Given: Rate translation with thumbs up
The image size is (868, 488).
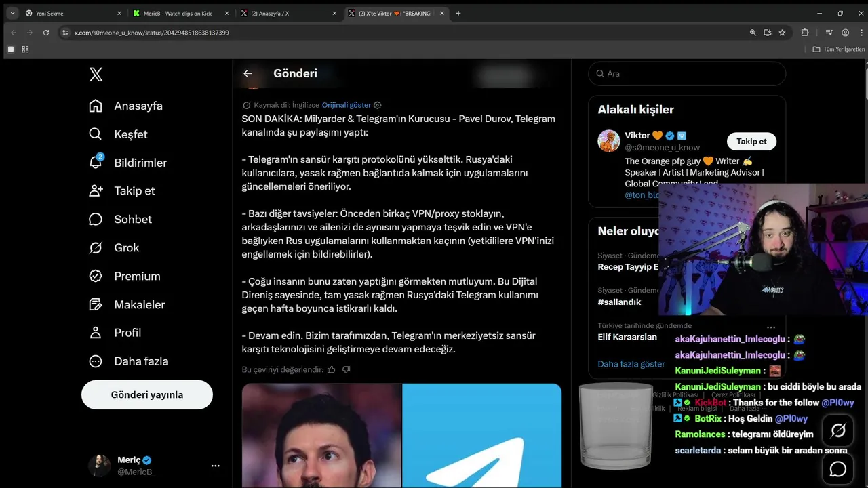Looking at the screenshot, I should [332, 369].
